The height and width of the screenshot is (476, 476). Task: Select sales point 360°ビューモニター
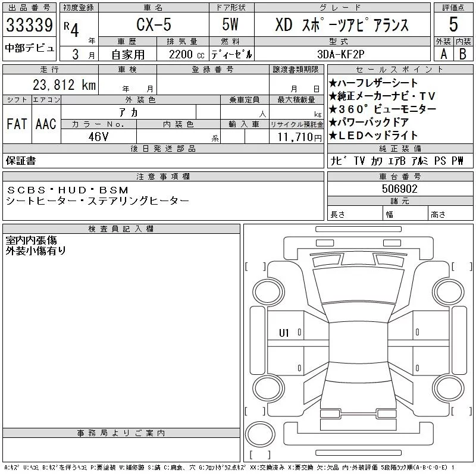click(x=383, y=109)
